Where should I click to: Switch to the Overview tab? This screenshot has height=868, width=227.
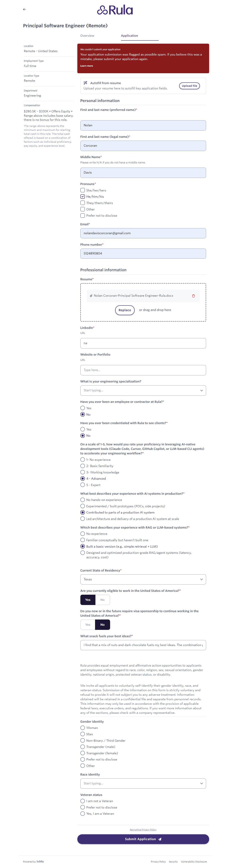click(87, 36)
